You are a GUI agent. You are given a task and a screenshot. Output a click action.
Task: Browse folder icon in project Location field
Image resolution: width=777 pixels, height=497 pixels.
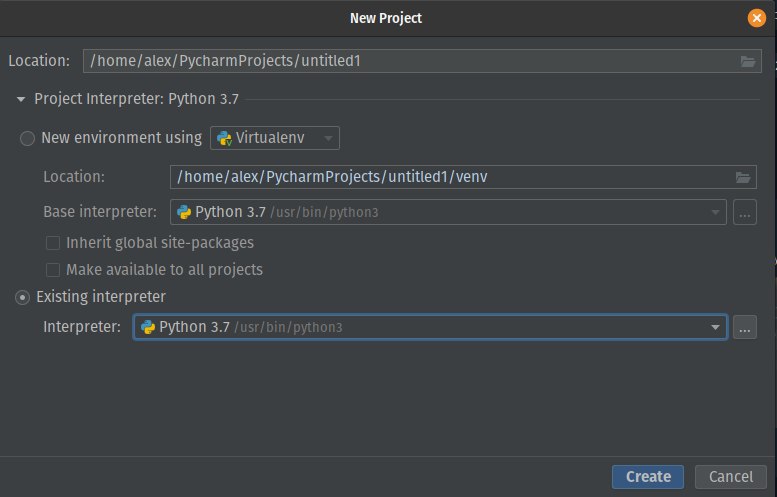point(748,61)
